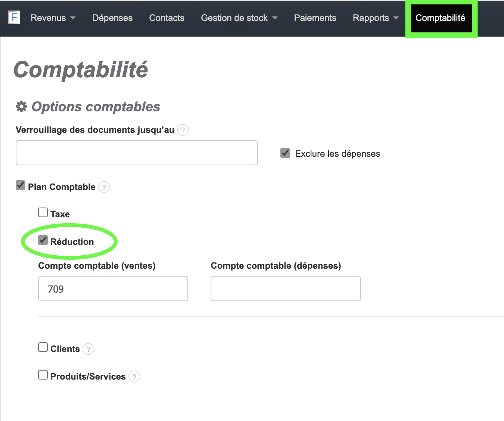Click the Compte comptable (dépenses) field
This screenshot has height=421, width=504.
[x=285, y=288]
